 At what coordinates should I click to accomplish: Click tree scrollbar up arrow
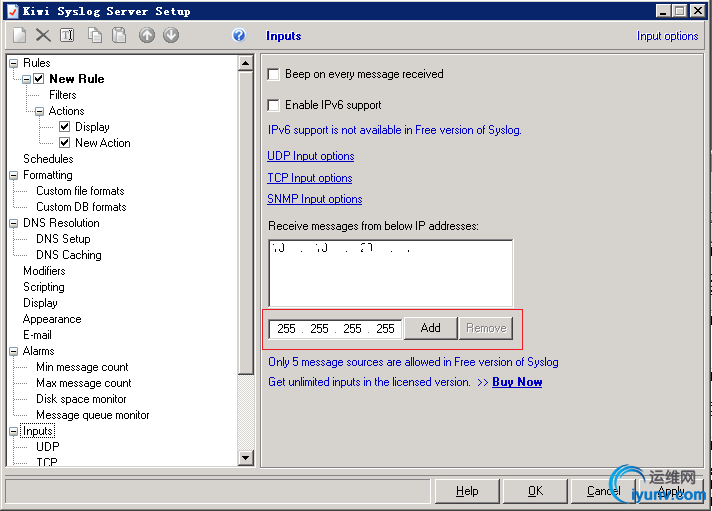pyautogui.click(x=246, y=63)
